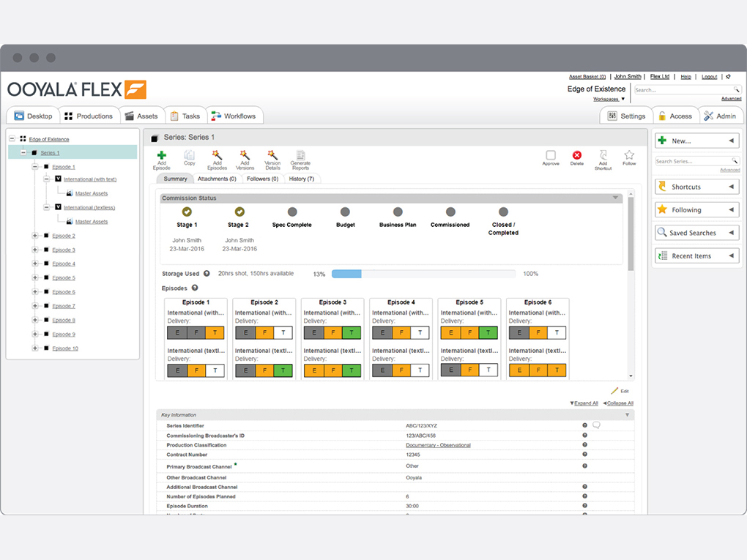Click the comment bubble beside Series Identifier
Screen dimensions: 747x560
click(x=596, y=425)
